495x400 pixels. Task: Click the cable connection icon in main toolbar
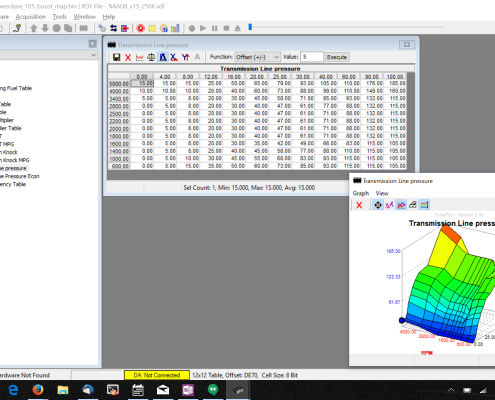(x=17, y=28)
